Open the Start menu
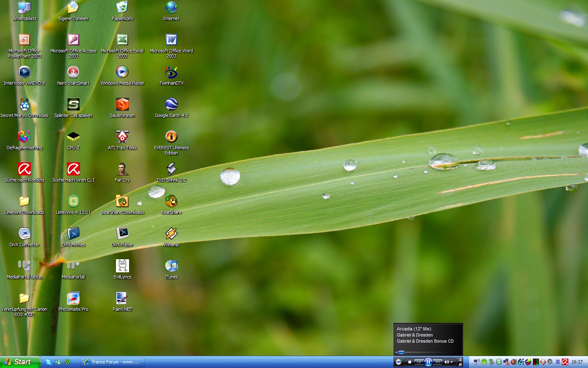Image resolution: width=588 pixels, height=368 pixels. coord(20,362)
